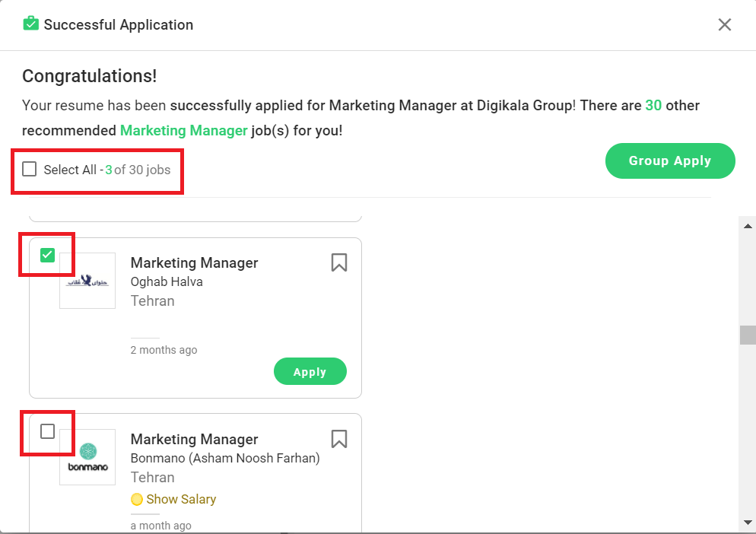Click the green 30 jobs count
This screenshot has width=756, height=534.
653,106
